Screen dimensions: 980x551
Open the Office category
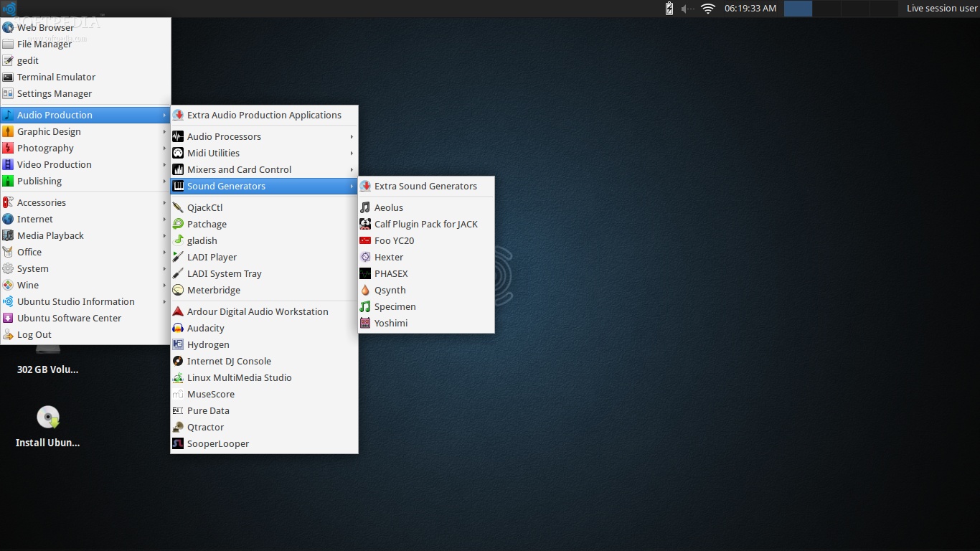pos(85,252)
